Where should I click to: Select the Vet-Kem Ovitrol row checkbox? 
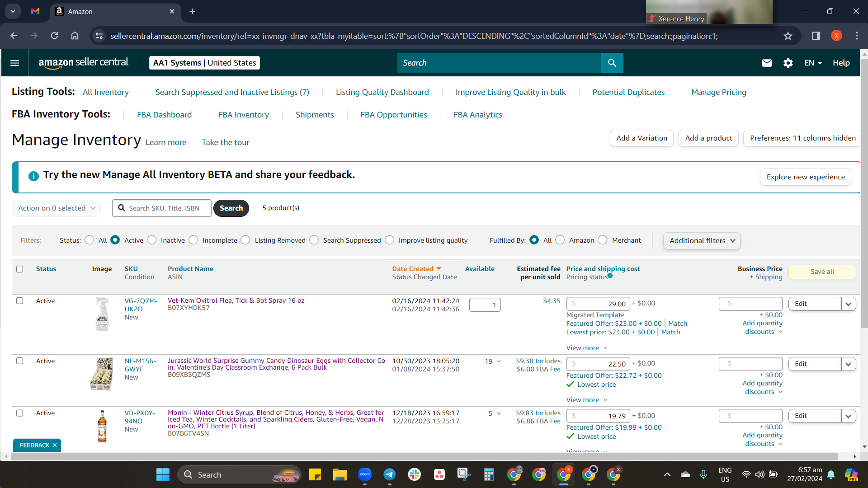(20, 301)
